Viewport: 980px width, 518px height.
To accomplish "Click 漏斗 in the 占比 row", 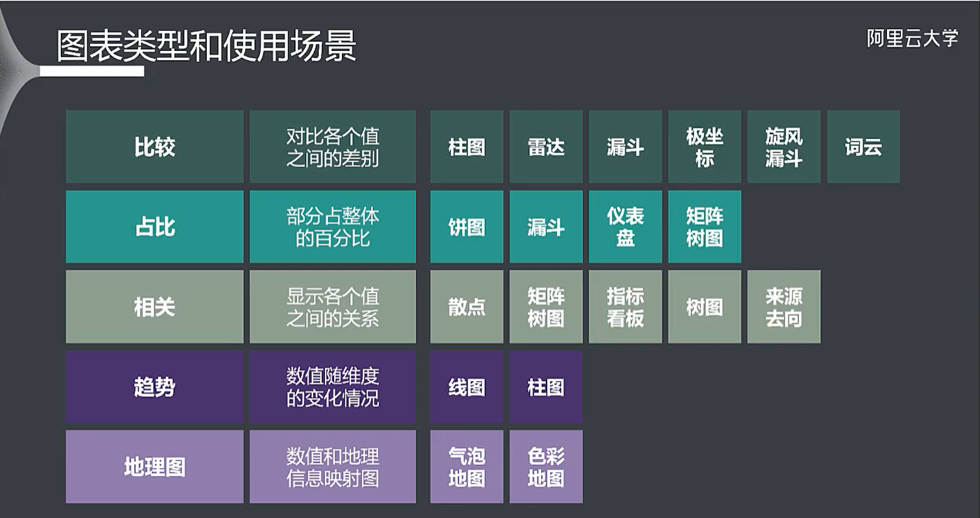I will 546,226.
